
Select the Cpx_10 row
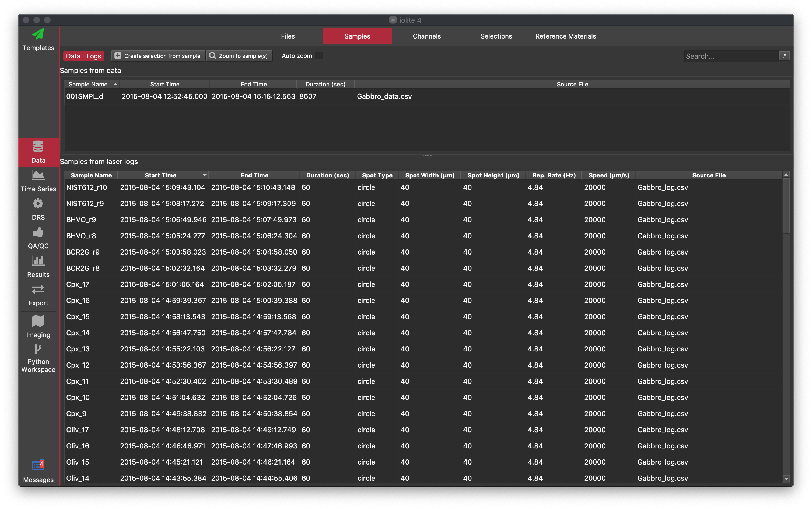[423, 397]
